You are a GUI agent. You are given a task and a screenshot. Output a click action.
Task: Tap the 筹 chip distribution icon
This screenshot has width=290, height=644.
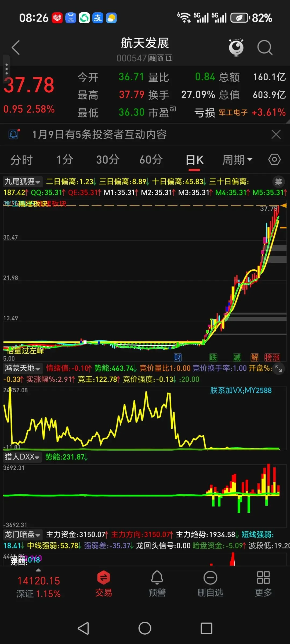pos(278,182)
